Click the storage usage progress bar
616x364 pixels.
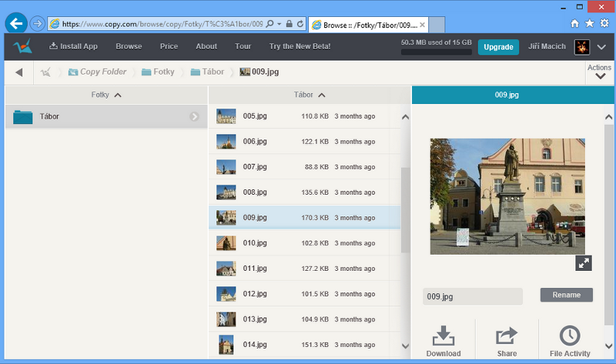pos(437,52)
